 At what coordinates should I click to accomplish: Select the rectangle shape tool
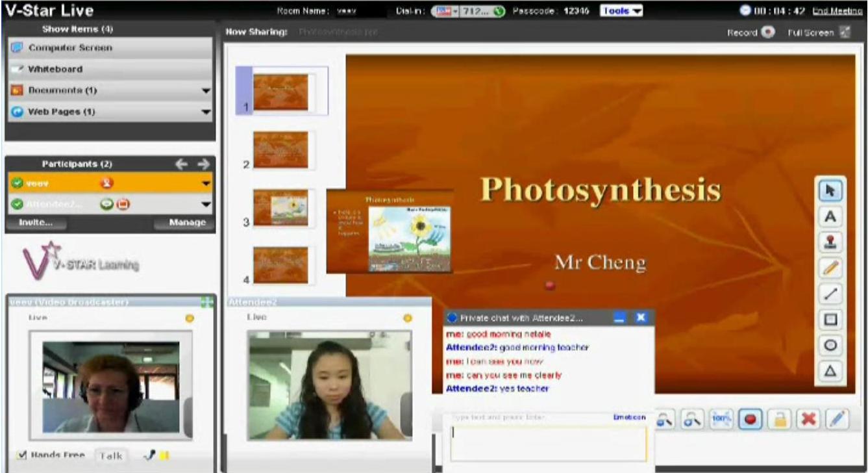pyautogui.click(x=830, y=319)
